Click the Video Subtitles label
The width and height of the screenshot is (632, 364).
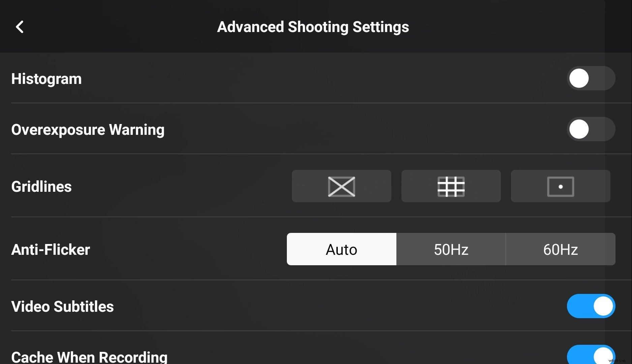pos(62,306)
